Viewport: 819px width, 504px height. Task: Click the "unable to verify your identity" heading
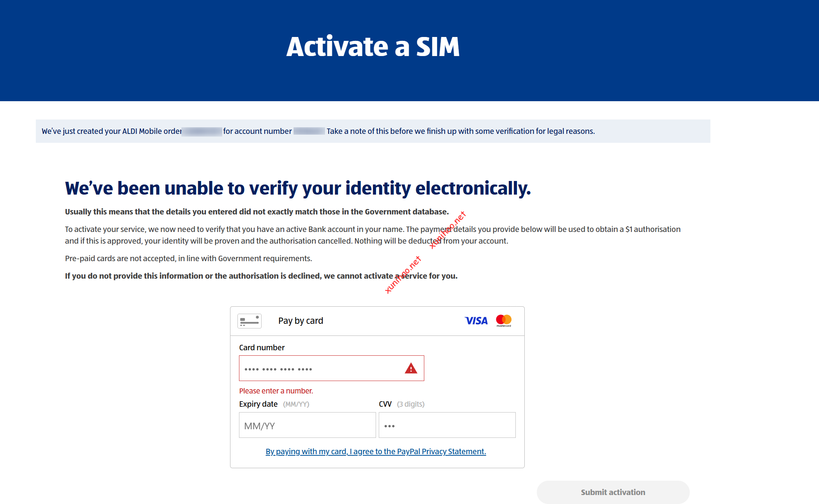click(x=298, y=188)
